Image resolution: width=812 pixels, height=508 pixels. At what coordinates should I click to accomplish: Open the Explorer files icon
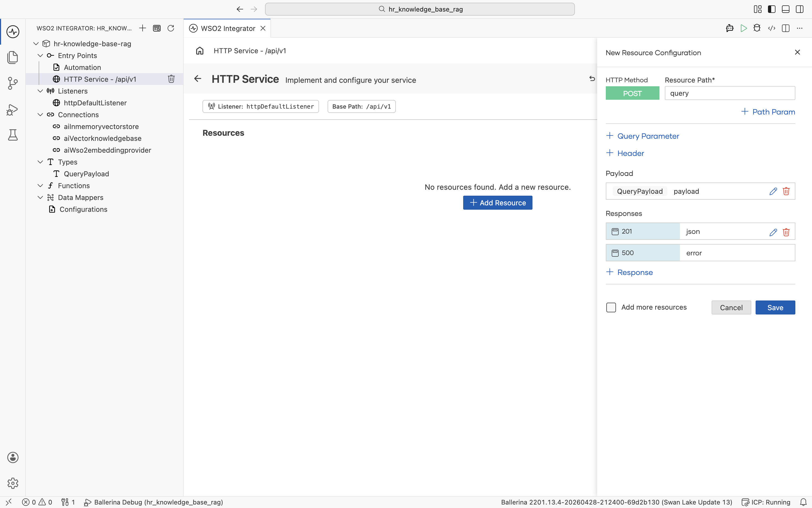(13, 58)
